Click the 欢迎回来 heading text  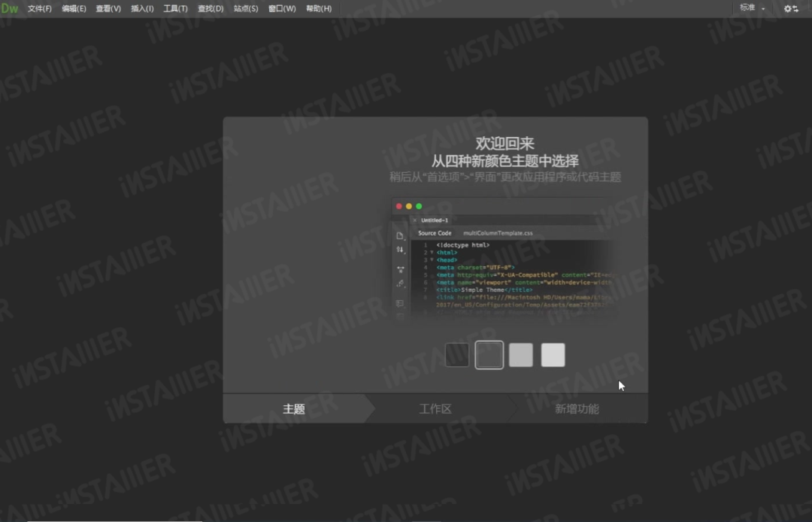point(505,143)
